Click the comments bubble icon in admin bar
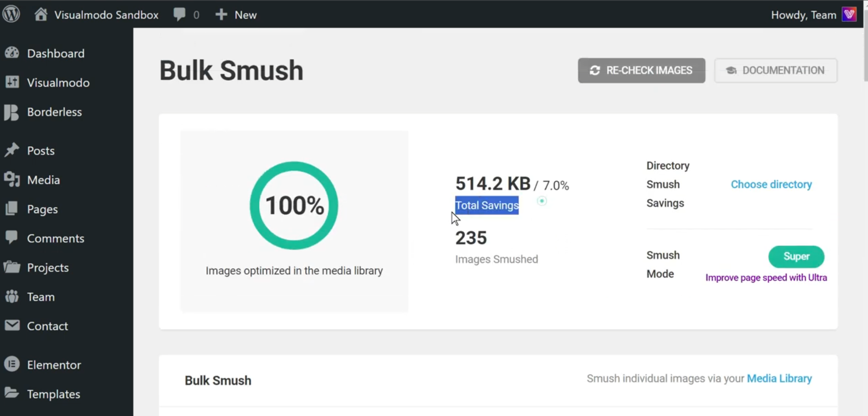Viewport: 868px width, 416px height. pyautogui.click(x=179, y=15)
